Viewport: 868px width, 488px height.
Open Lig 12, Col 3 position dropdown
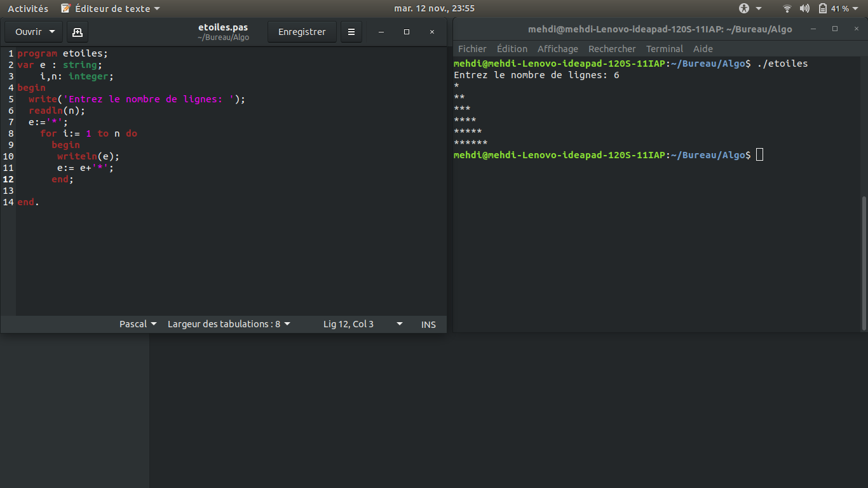click(363, 324)
